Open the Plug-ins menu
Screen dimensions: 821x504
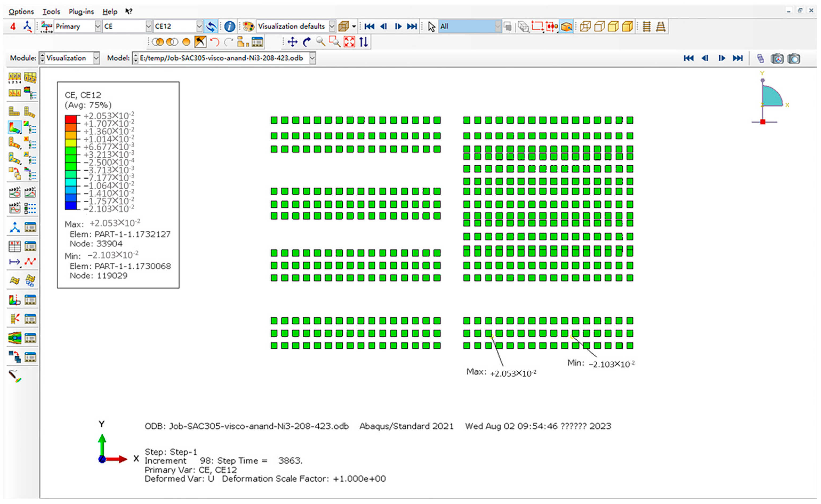(81, 12)
